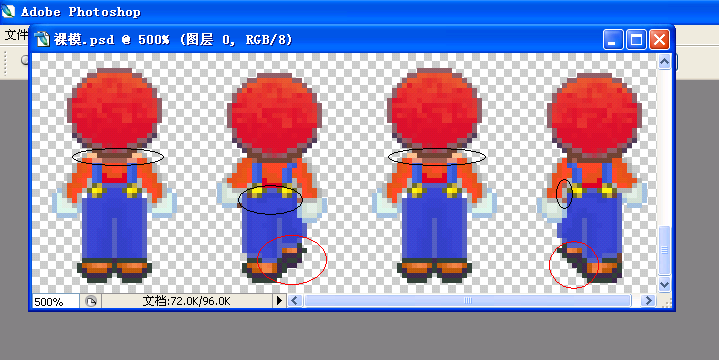719x360 pixels.
Task: Minimize the 裸模.psd document window
Action: (613, 40)
